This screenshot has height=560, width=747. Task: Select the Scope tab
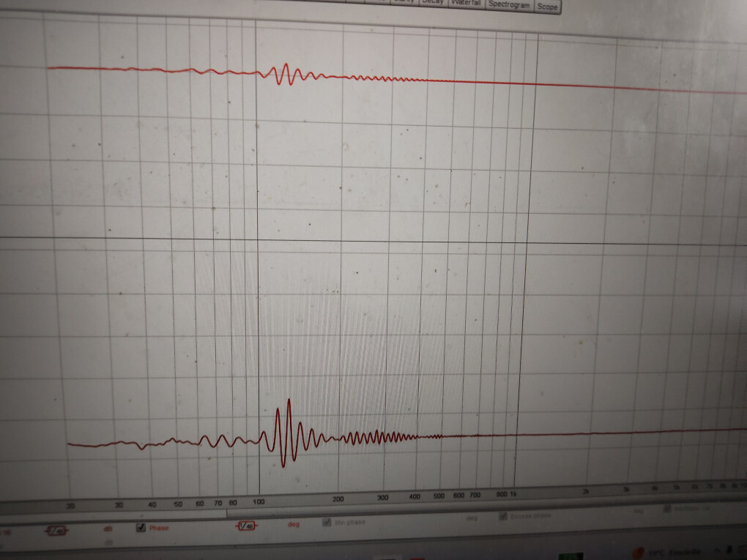(547, 7)
